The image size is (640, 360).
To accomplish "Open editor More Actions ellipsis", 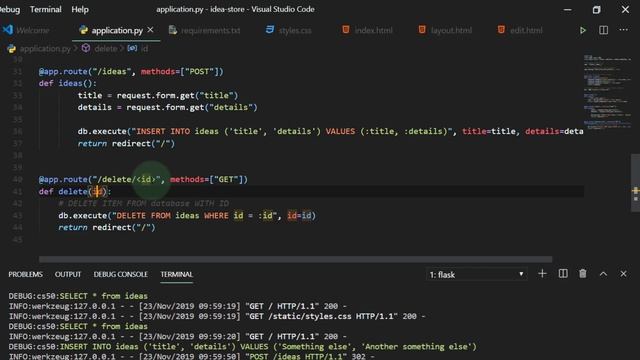I will pyautogui.click(x=623, y=30).
